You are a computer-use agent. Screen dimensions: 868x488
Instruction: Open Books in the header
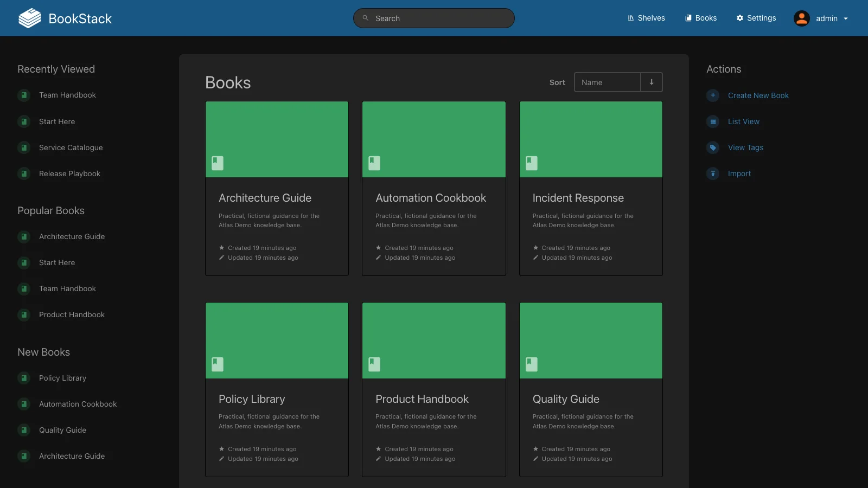701,18
